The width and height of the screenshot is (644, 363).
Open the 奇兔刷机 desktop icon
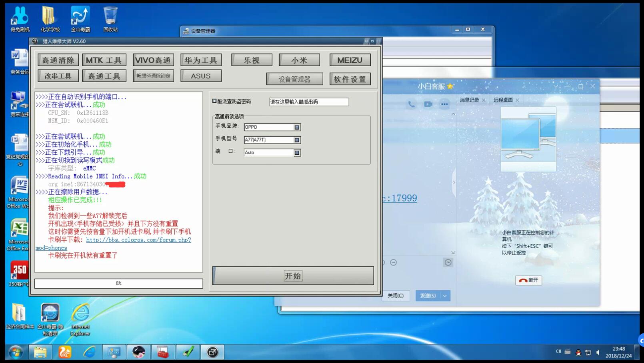click(x=20, y=19)
